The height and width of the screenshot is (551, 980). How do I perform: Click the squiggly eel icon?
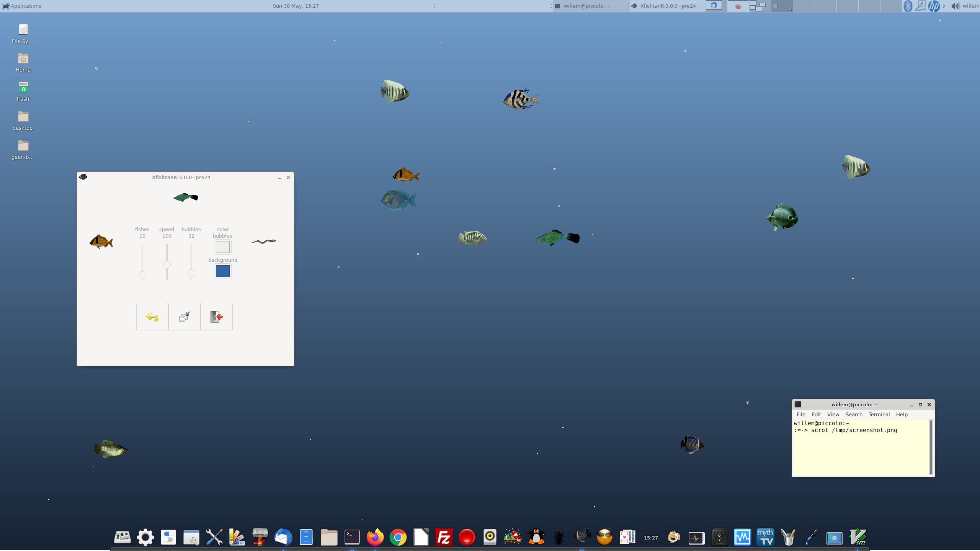point(263,241)
